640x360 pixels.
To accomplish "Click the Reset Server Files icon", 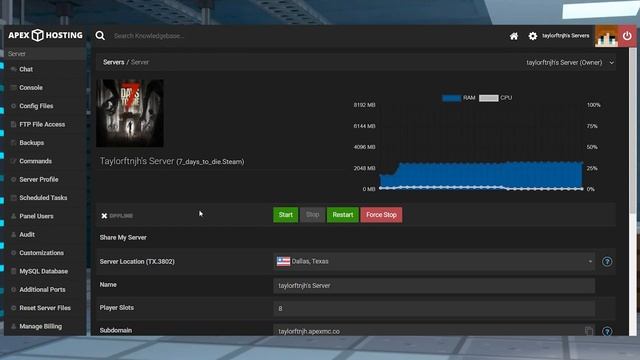I will 13,308.
